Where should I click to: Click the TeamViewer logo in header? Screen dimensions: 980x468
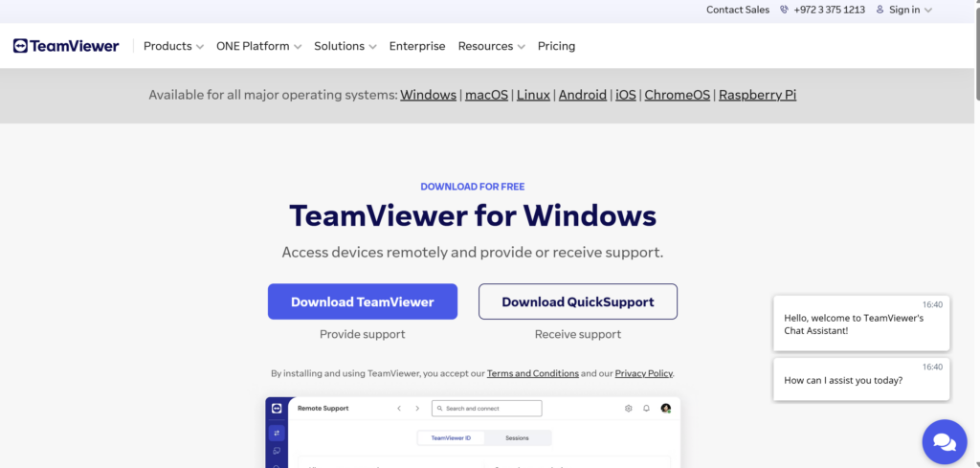(x=66, y=46)
